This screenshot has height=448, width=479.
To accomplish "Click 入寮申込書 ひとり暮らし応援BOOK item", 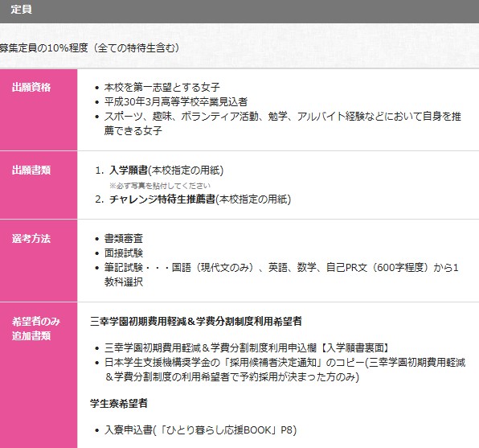I will coord(200,430).
